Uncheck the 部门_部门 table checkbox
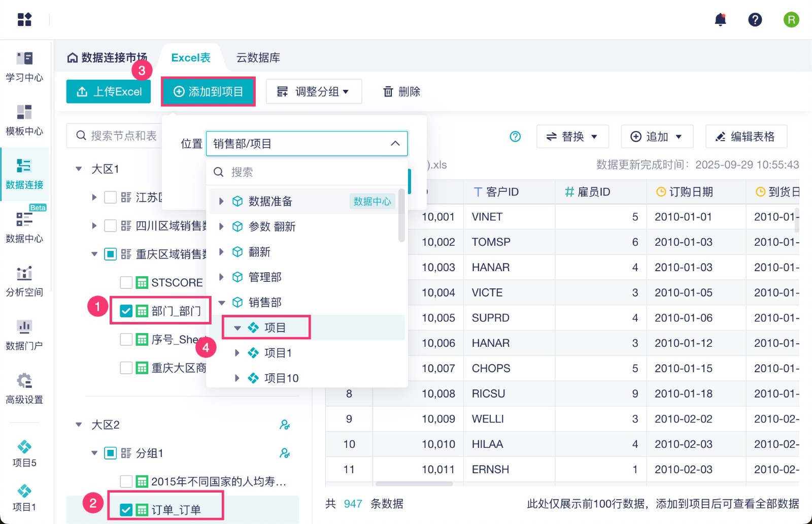 [126, 311]
